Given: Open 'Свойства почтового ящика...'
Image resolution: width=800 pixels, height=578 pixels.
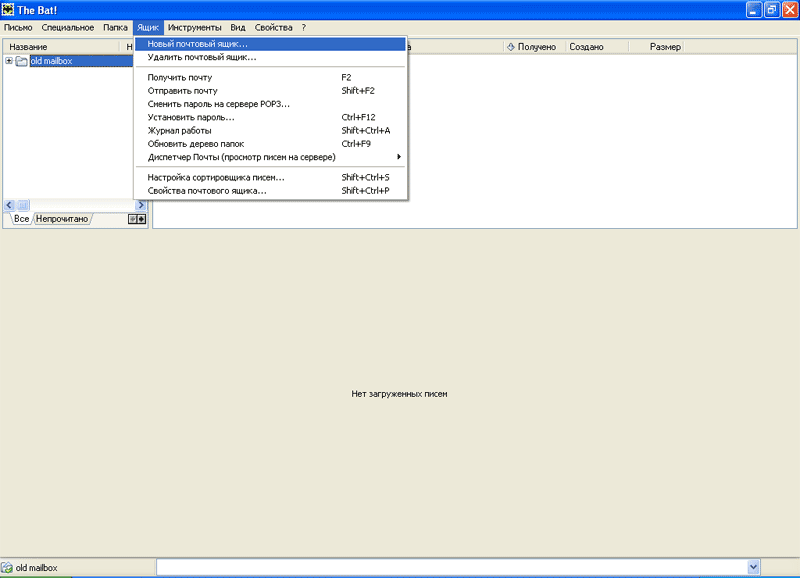Looking at the screenshot, I should click(270, 191).
